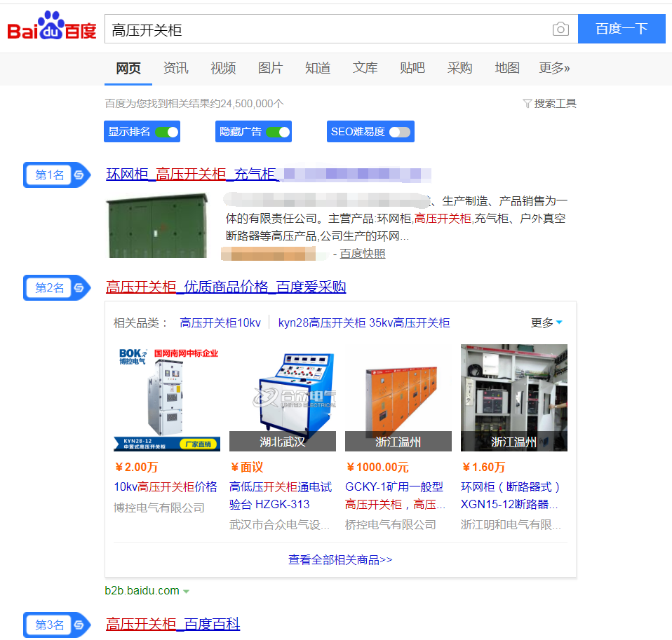Click the ¥1.60万 price
This screenshot has height=640, width=672.
(484, 468)
